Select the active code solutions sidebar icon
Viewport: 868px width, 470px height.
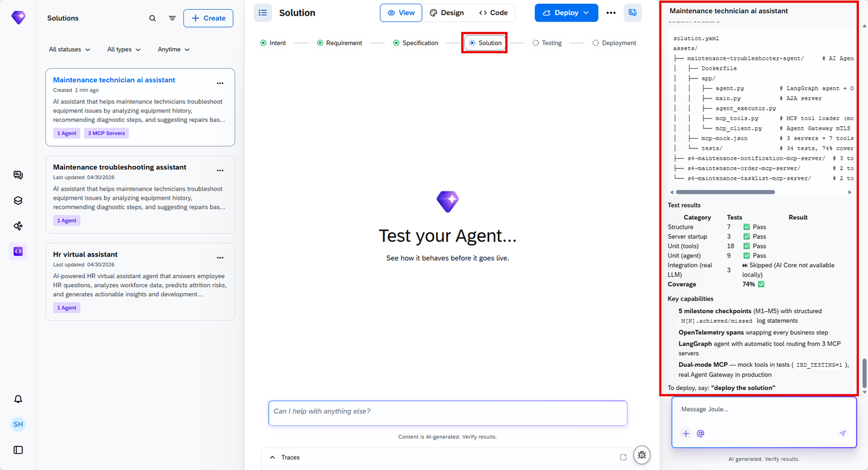coord(18,252)
